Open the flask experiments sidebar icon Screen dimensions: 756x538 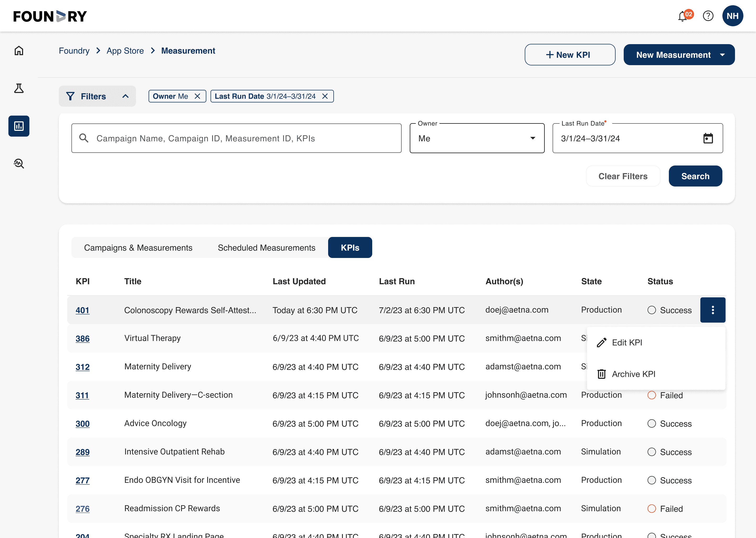pos(19,89)
